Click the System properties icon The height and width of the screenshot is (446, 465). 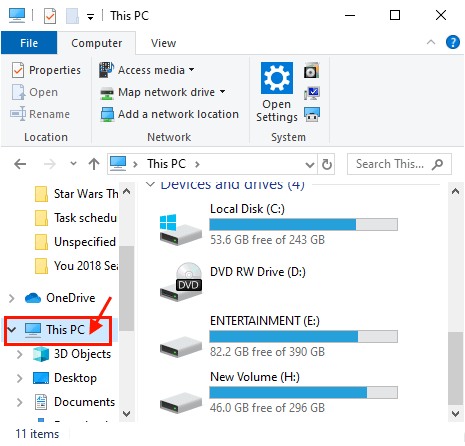[312, 93]
